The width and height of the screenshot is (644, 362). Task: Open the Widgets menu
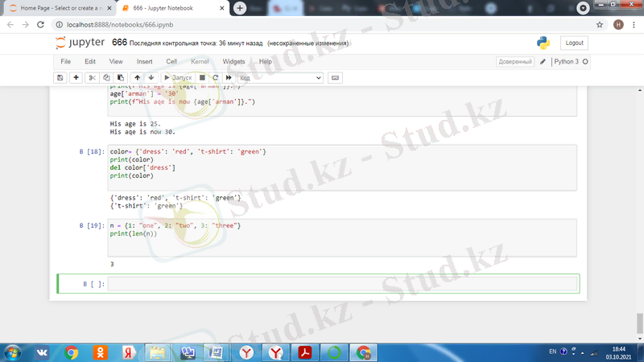point(233,62)
